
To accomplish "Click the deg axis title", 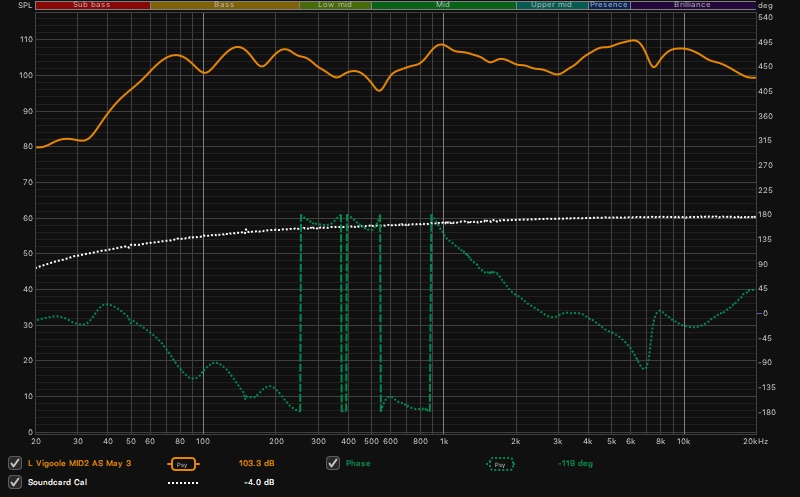I will click(765, 6).
